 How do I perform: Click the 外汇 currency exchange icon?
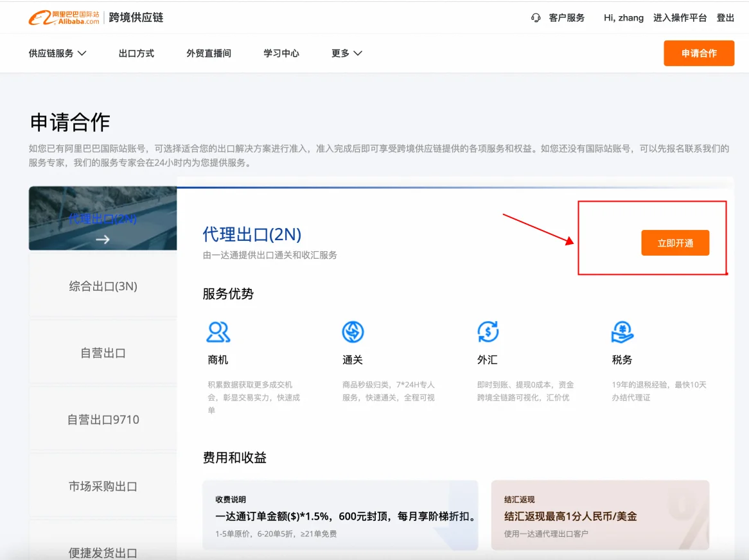488,332
